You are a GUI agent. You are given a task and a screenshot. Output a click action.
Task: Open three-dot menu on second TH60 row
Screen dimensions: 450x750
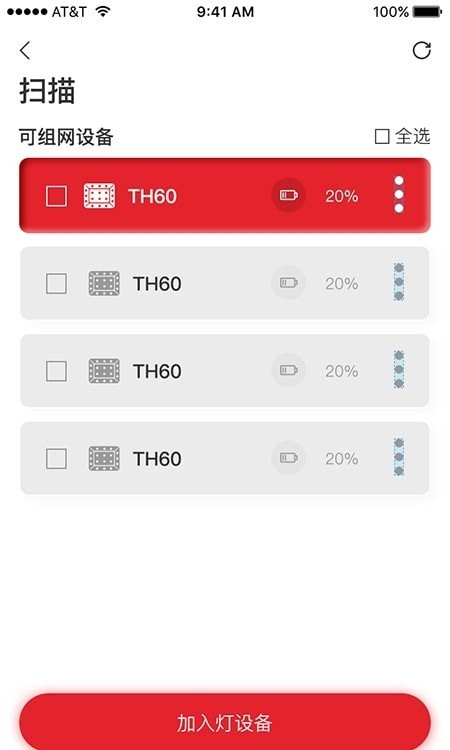(x=398, y=282)
